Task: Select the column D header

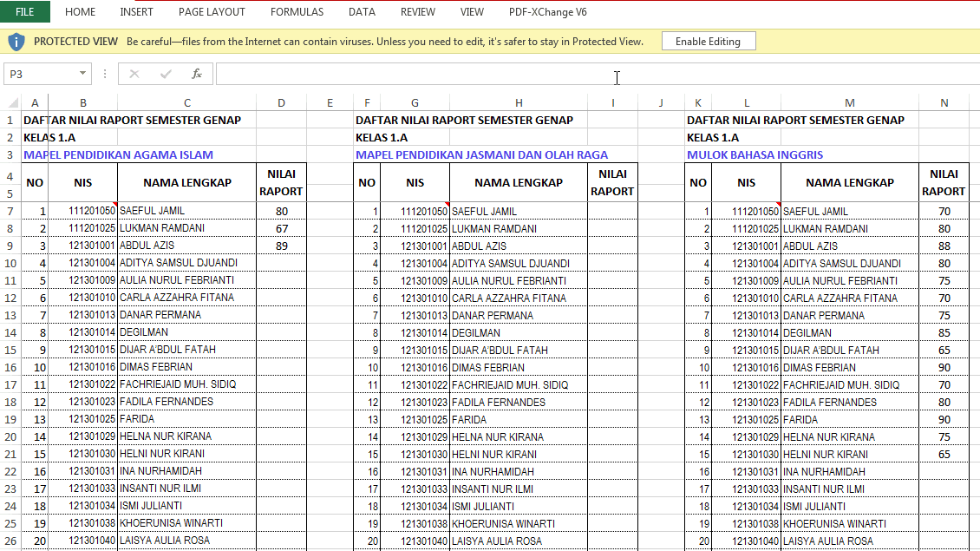Action: pos(281,102)
